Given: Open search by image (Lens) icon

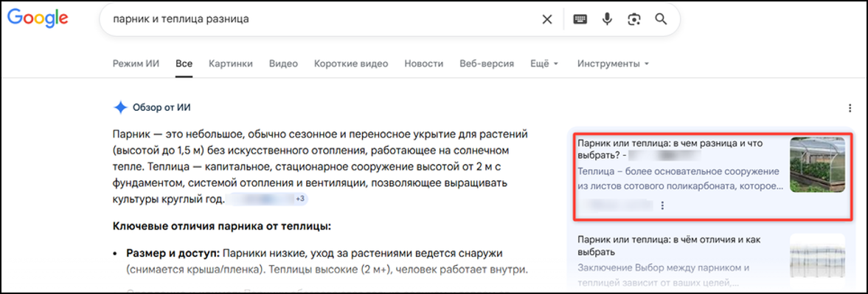Looking at the screenshot, I should pyautogui.click(x=633, y=19).
